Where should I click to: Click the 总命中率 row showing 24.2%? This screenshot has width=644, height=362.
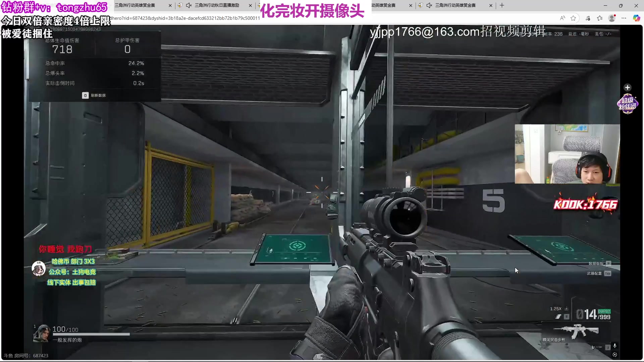point(95,63)
